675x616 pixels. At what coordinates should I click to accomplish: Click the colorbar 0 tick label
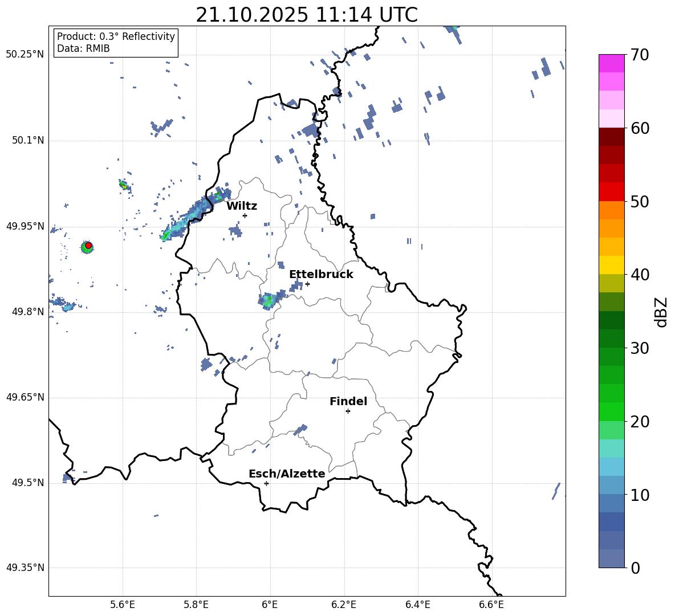[x=636, y=568]
